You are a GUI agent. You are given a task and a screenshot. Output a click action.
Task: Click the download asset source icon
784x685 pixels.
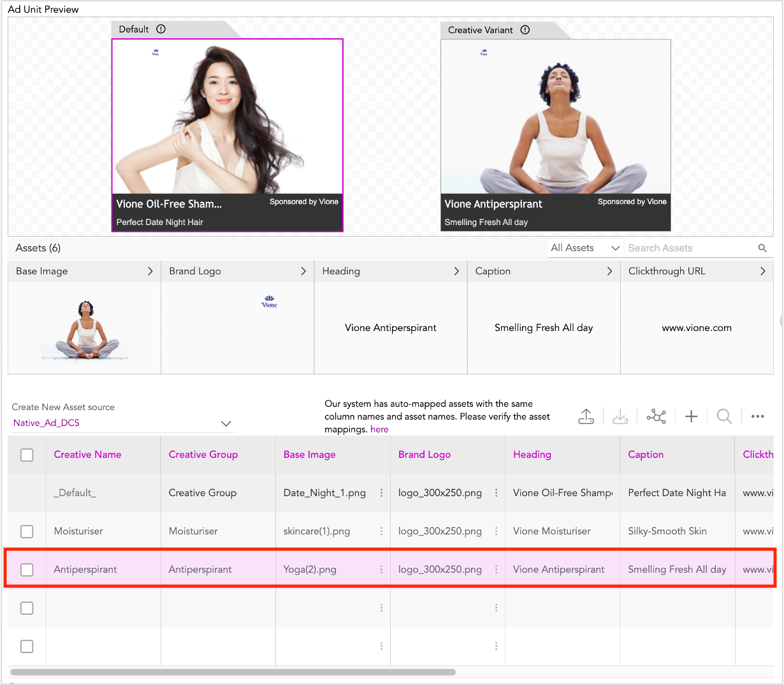coord(620,416)
